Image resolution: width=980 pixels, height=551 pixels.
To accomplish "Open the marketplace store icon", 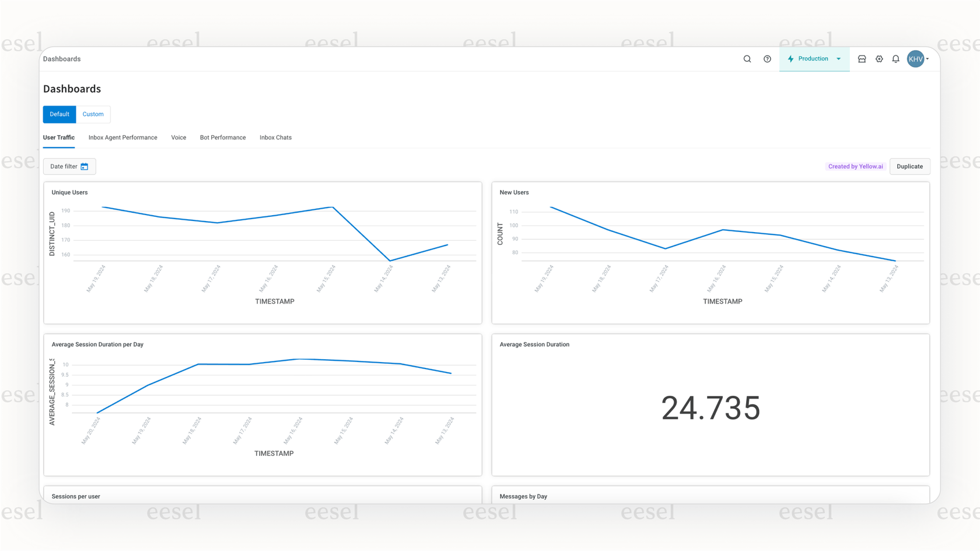I will tap(862, 58).
